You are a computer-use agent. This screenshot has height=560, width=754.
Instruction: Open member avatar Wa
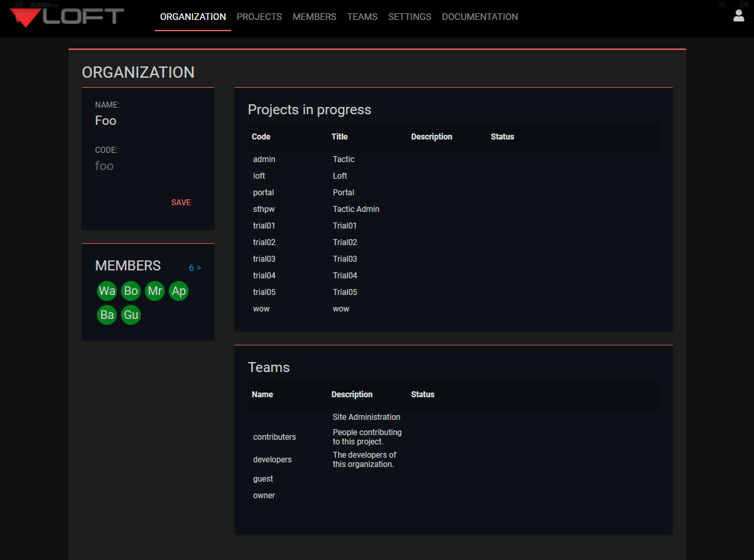[x=107, y=291]
